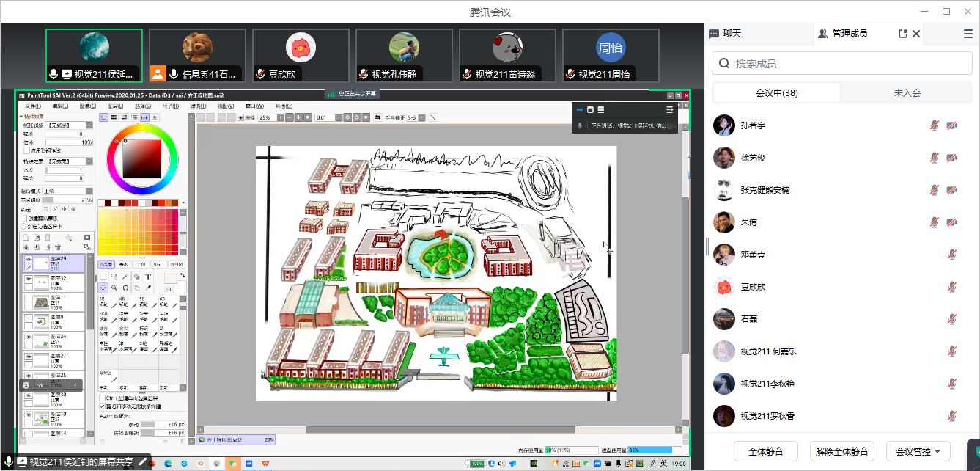The width and height of the screenshot is (980, 471).
Task: Pop out the 管理成员 member panel
Action: pyautogui.click(x=902, y=34)
